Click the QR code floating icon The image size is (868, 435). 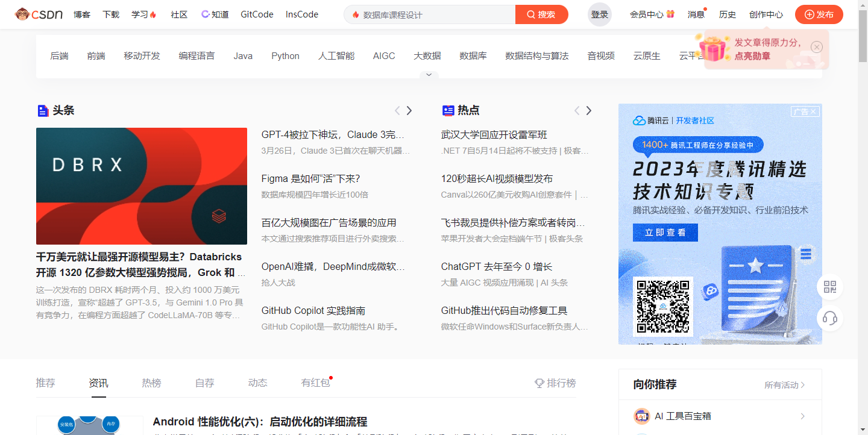pos(830,287)
